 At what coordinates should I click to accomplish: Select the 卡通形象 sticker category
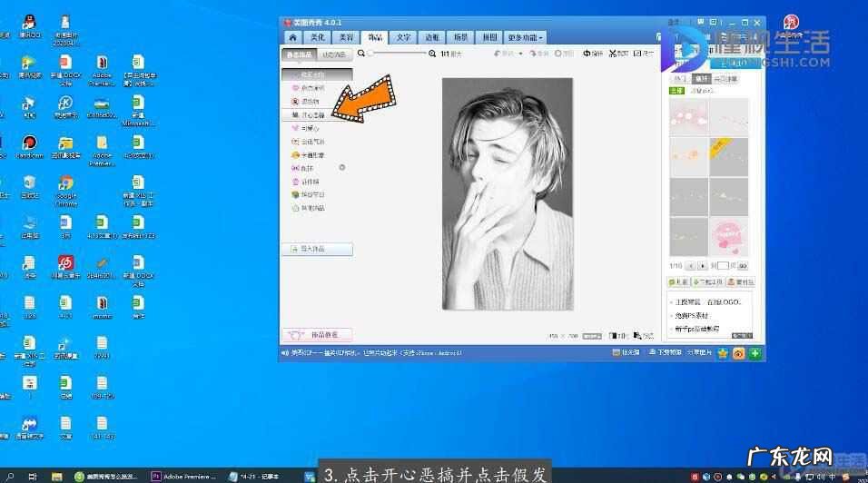tap(309, 155)
